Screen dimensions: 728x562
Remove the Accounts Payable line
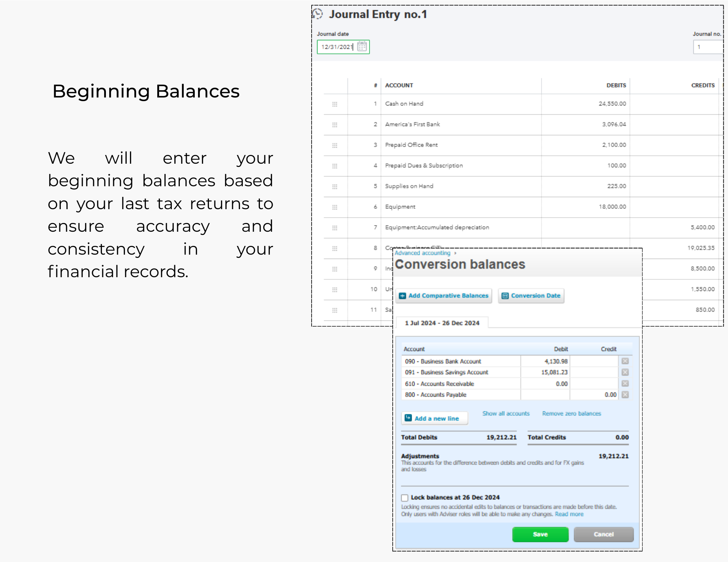(625, 395)
